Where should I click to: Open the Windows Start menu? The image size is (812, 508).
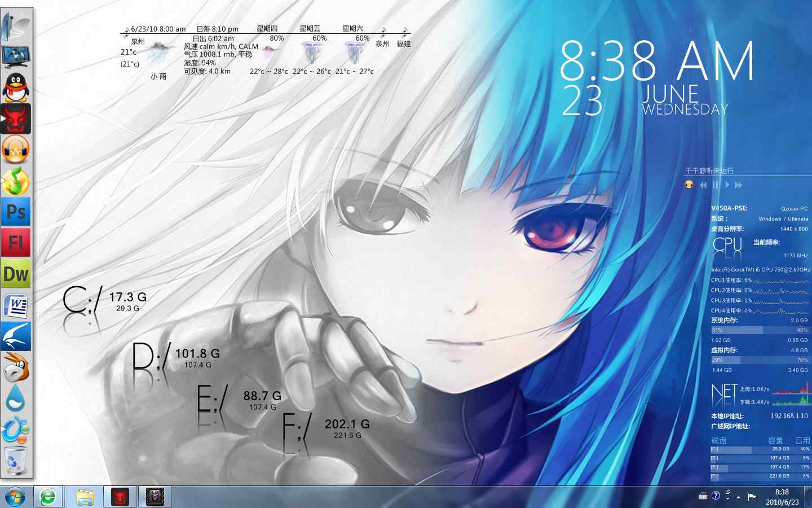[15, 497]
